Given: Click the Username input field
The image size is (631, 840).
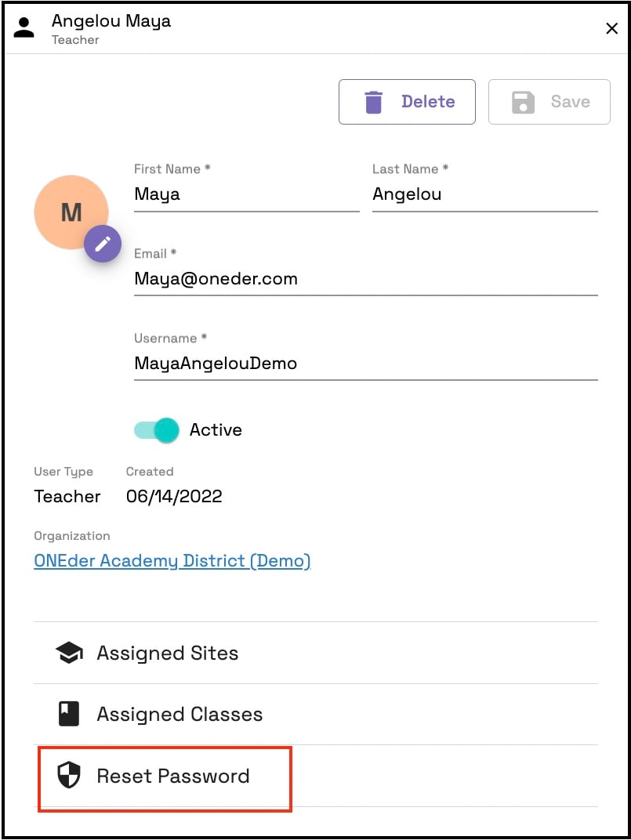Looking at the screenshot, I should click(x=365, y=364).
